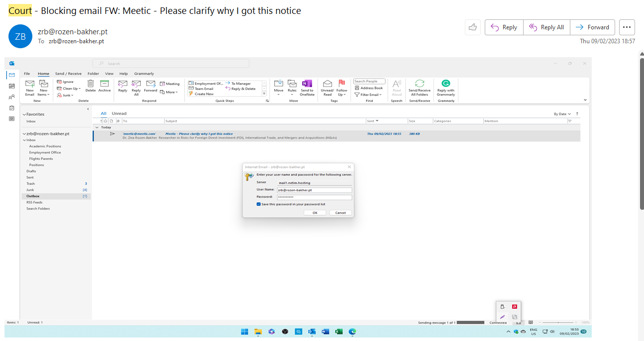Expand the Quick Steps gallery
This screenshot has width=644, height=341.
[264, 93]
